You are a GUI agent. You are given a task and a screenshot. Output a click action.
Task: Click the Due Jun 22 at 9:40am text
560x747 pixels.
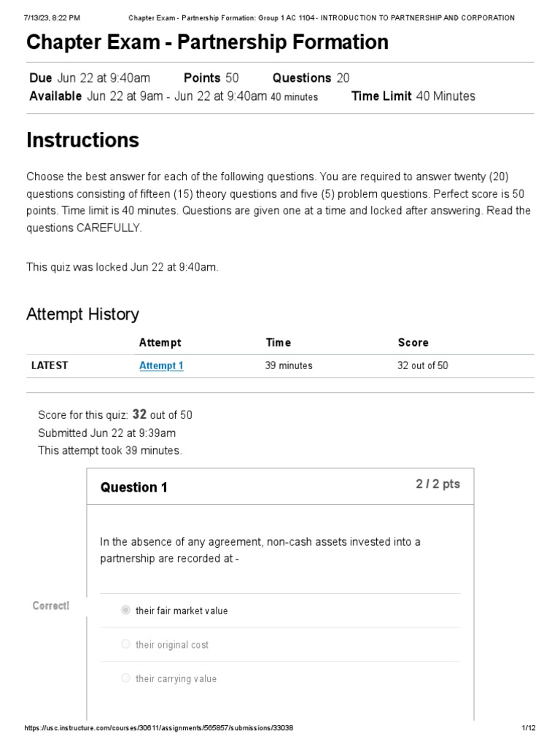tap(90, 77)
